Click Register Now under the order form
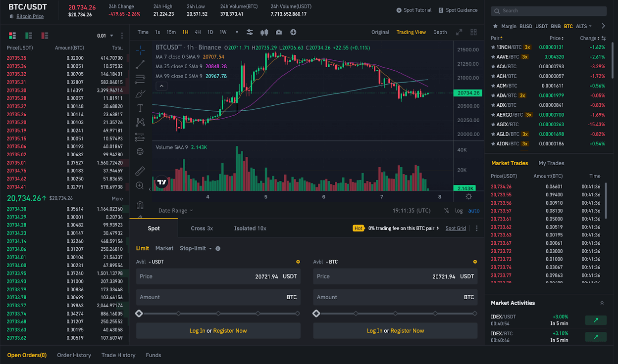The width and height of the screenshot is (618, 364). [230, 330]
